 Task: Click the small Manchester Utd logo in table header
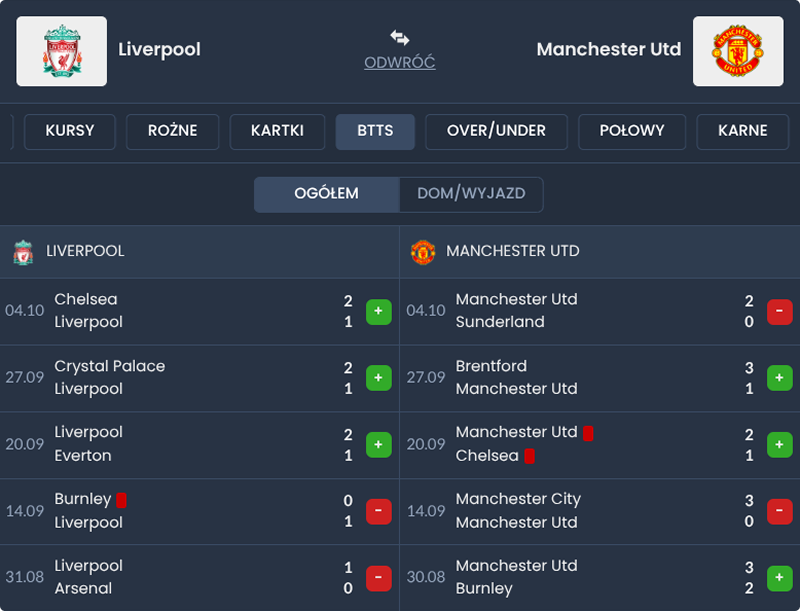click(x=423, y=252)
